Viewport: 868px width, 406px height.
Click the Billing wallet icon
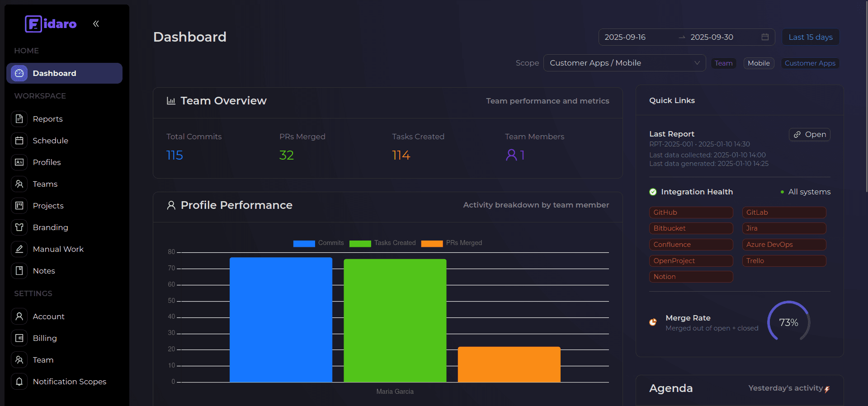(19, 338)
